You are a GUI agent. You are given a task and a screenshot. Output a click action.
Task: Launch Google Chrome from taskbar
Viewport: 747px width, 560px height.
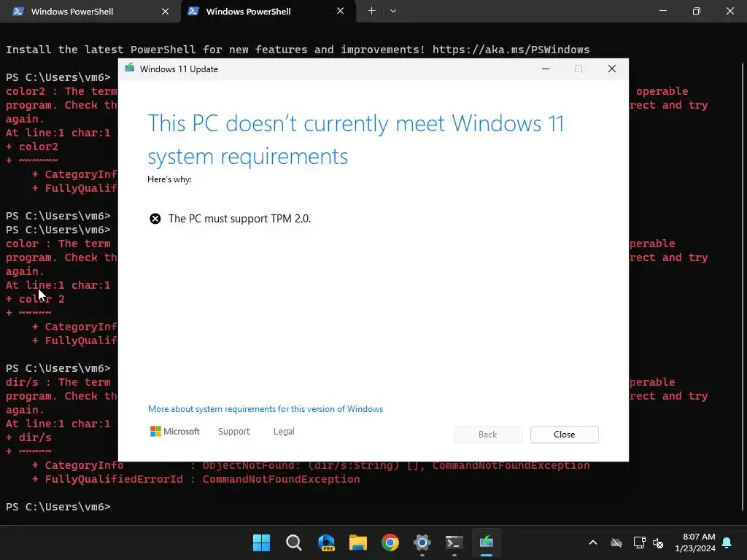click(x=390, y=542)
